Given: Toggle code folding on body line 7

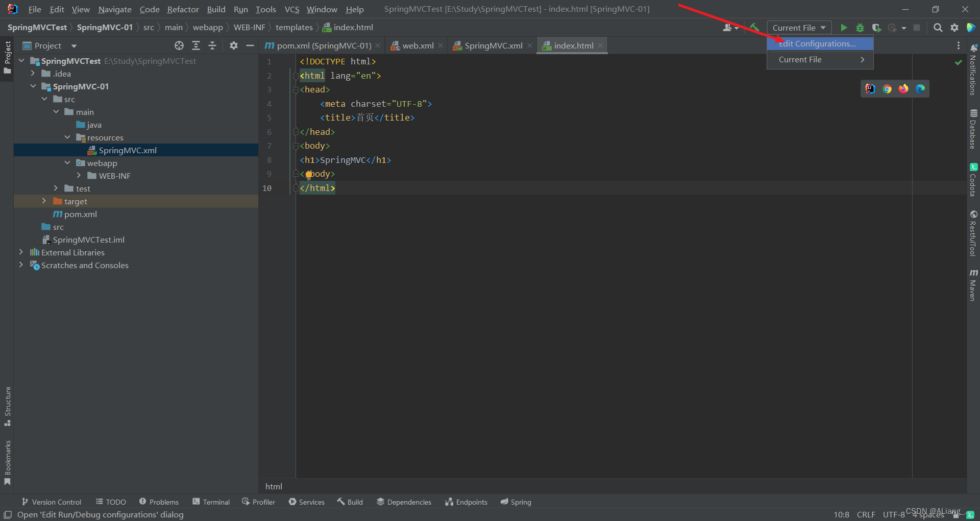Looking at the screenshot, I should pyautogui.click(x=296, y=146).
